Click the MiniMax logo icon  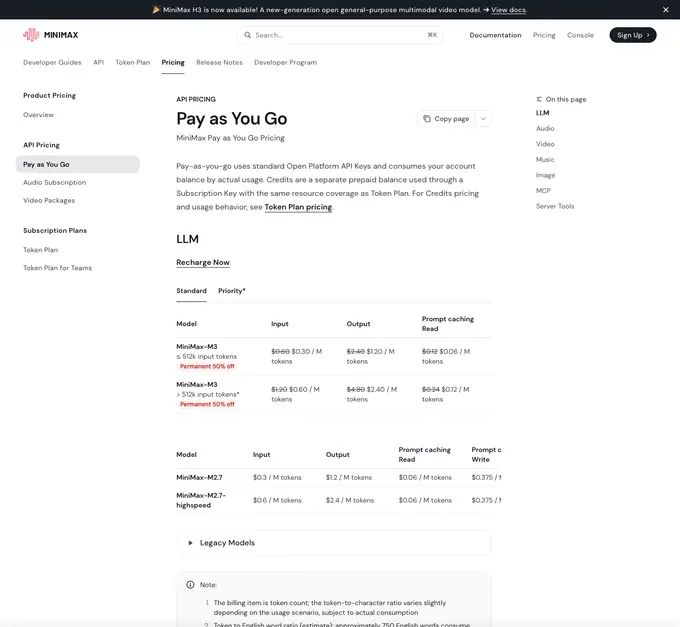[x=31, y=35]
